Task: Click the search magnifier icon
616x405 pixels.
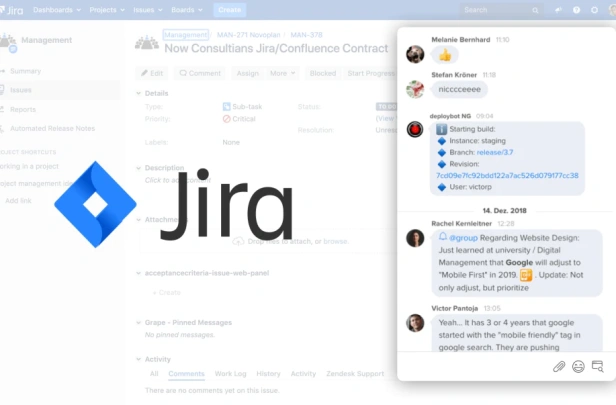Action: click(x=535, y=11)
